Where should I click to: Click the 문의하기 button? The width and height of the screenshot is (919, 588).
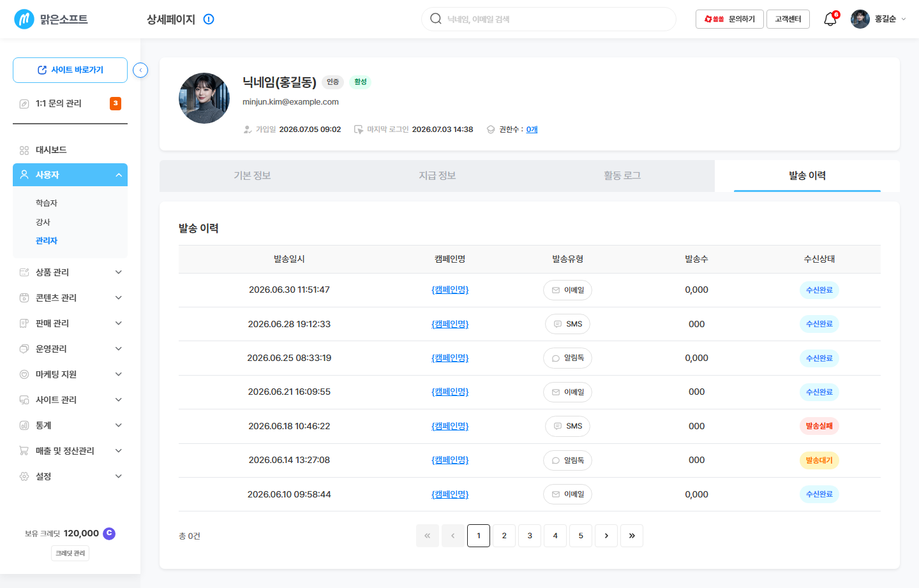pyautogui.click(x=729, y=19)
